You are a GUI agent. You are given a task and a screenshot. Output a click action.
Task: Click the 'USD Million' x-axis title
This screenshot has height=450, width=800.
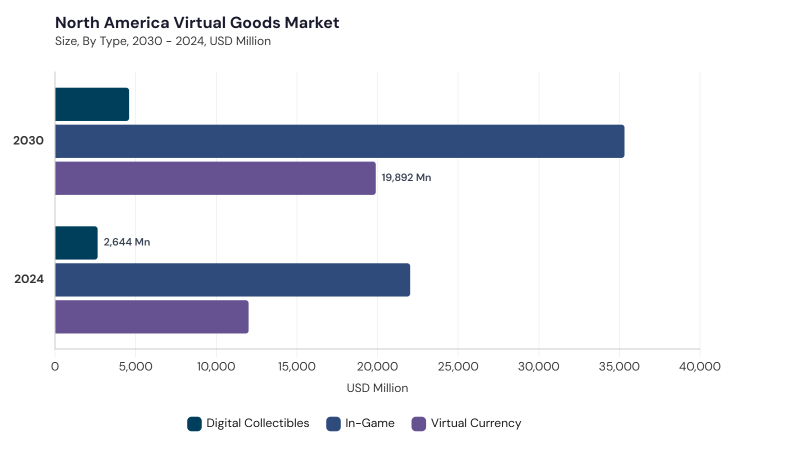point(378,388)
